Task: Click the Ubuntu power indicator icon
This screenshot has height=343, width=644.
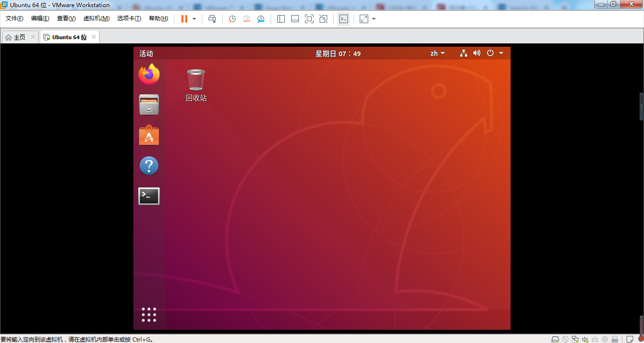Action: 490,53
